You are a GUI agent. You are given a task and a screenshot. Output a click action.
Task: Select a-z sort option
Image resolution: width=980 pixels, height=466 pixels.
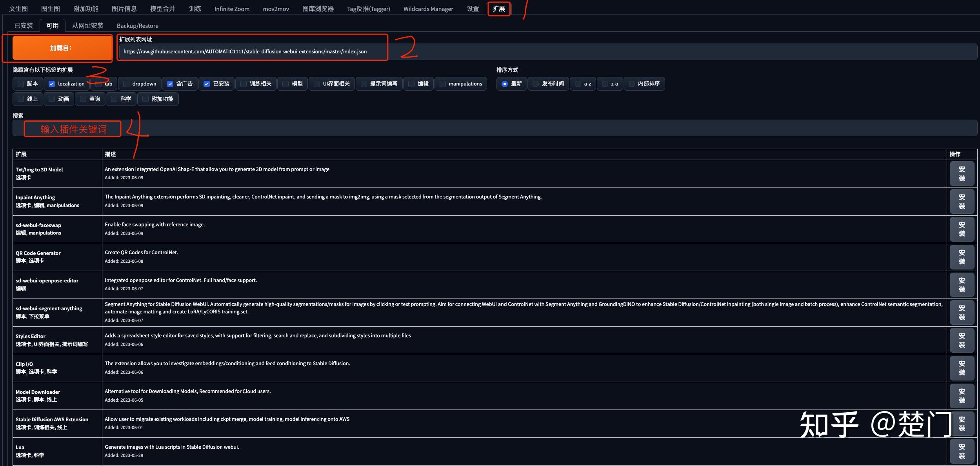578,84
